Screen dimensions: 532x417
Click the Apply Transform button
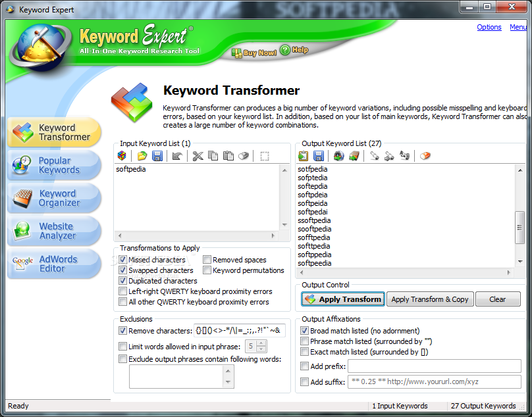343,299
